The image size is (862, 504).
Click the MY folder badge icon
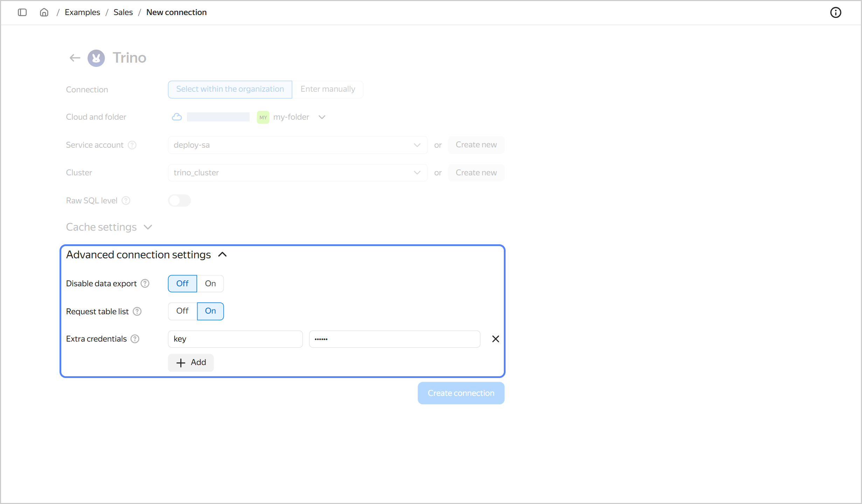click(x=263, y=117)
